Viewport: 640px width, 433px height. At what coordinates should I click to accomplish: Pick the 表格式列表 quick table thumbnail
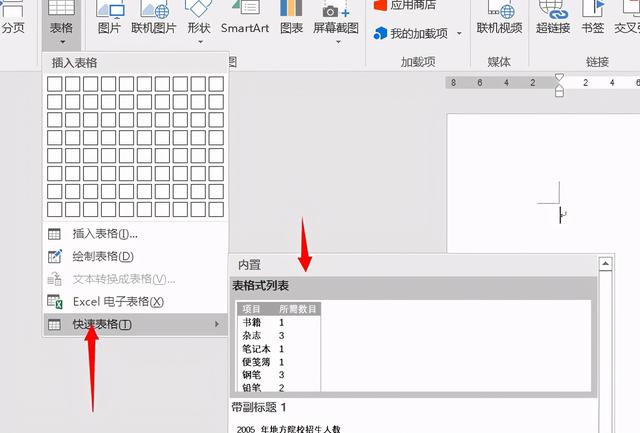280,346
